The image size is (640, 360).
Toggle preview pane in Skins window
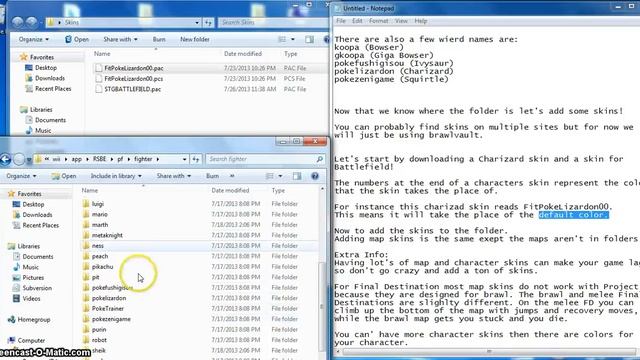(309, 39)
